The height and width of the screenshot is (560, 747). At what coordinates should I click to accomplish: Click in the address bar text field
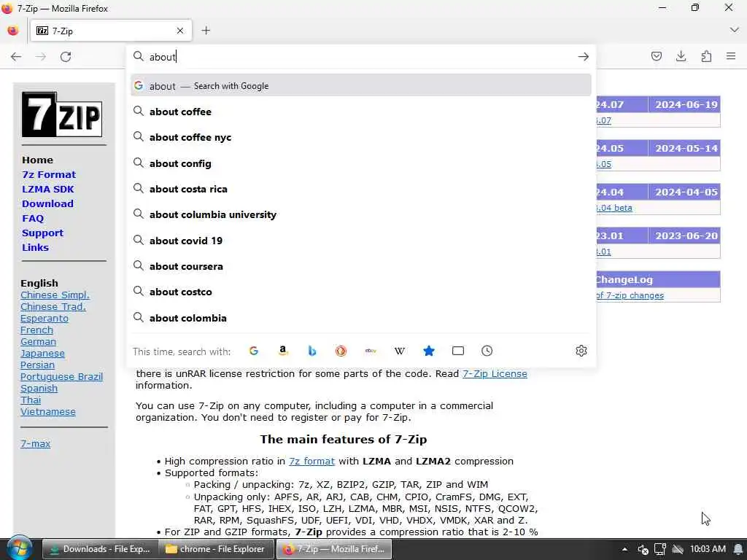360,57
